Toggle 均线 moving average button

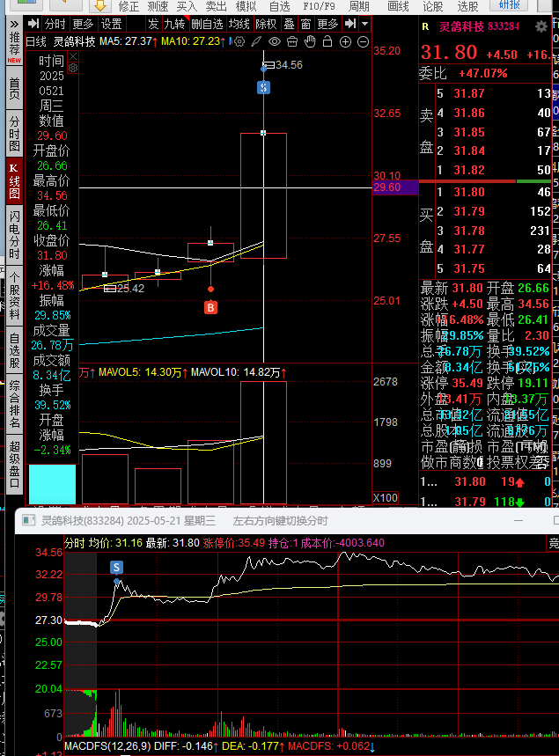point(239,24)
